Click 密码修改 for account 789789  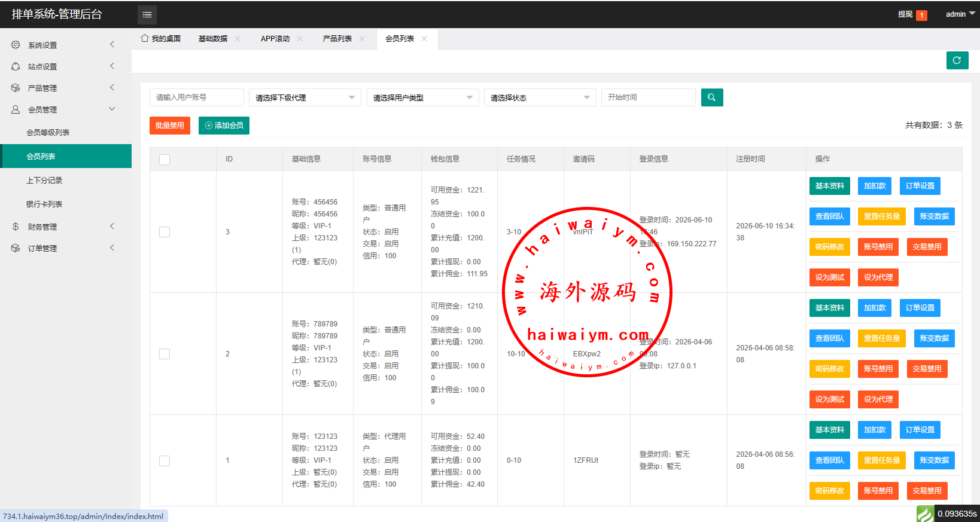(830, 369)
